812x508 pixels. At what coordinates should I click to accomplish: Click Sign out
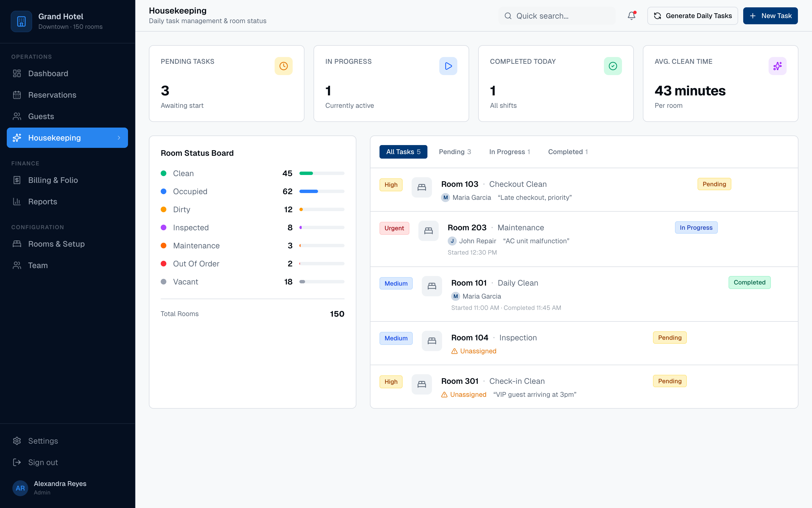pos(67,462)
